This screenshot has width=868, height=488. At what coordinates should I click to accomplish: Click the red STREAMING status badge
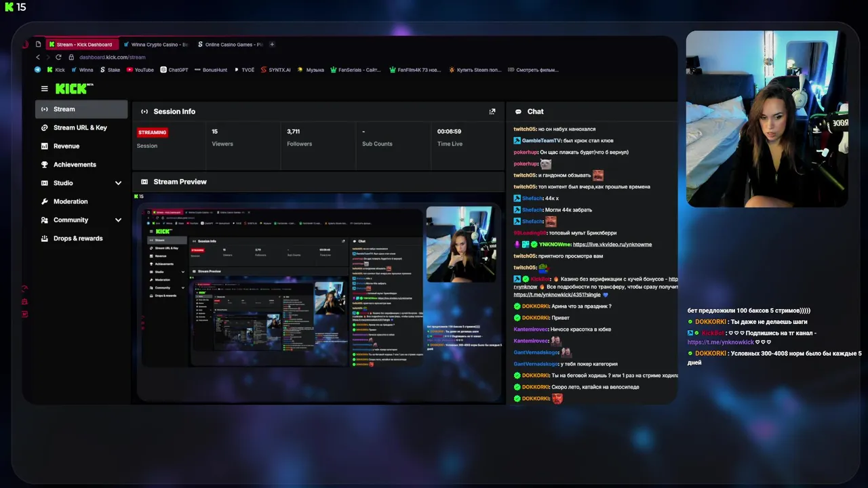(153, 132)
